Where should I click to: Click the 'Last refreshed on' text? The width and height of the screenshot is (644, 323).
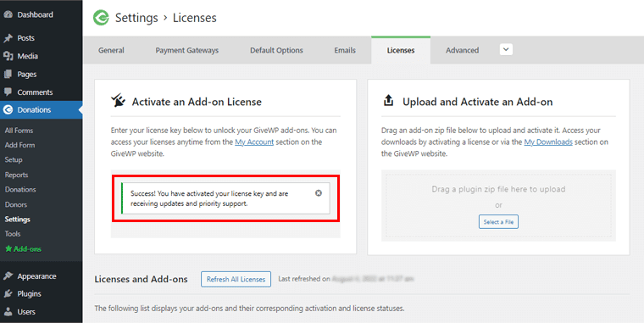pos(304,279)
